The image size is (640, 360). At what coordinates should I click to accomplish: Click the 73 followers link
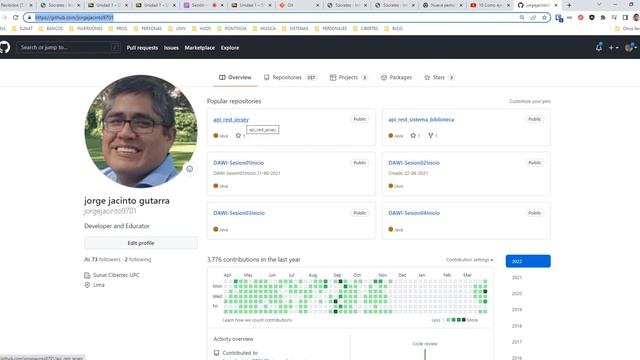click(102, 260)
